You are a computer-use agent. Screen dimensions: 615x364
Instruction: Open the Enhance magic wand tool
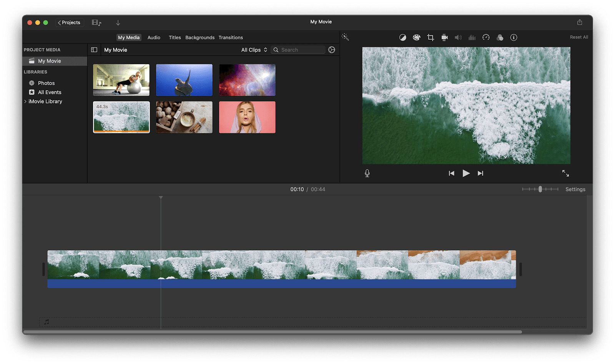(x=345, y=37)
